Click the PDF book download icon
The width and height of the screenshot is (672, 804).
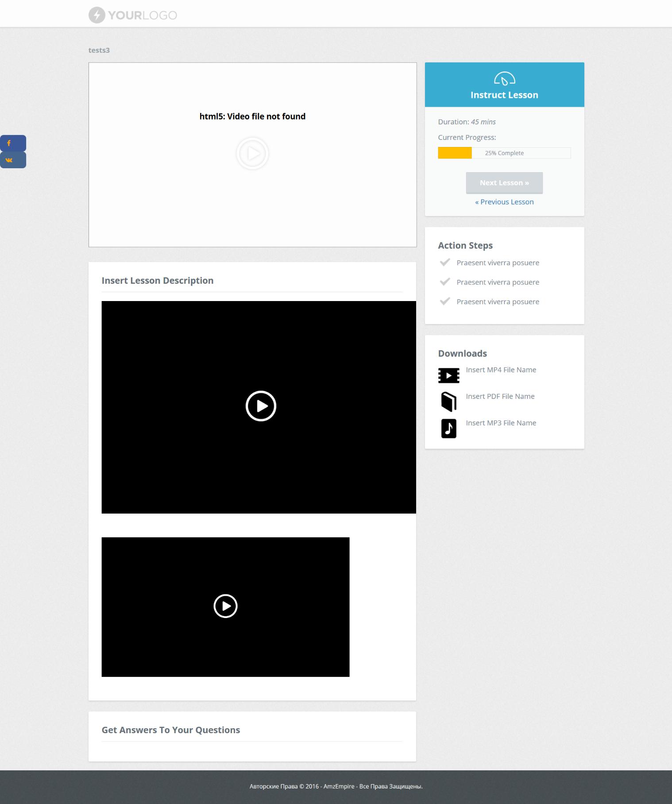448,402
